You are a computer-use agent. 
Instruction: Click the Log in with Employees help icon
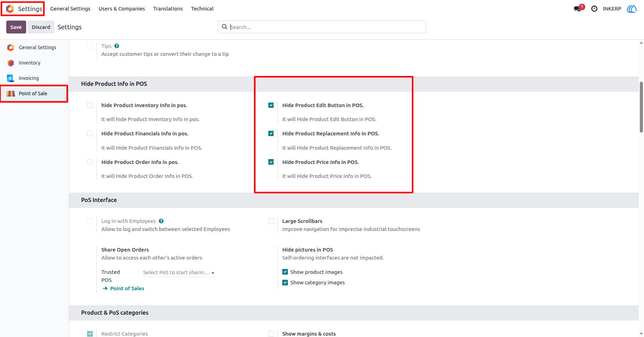click(161, 221)
